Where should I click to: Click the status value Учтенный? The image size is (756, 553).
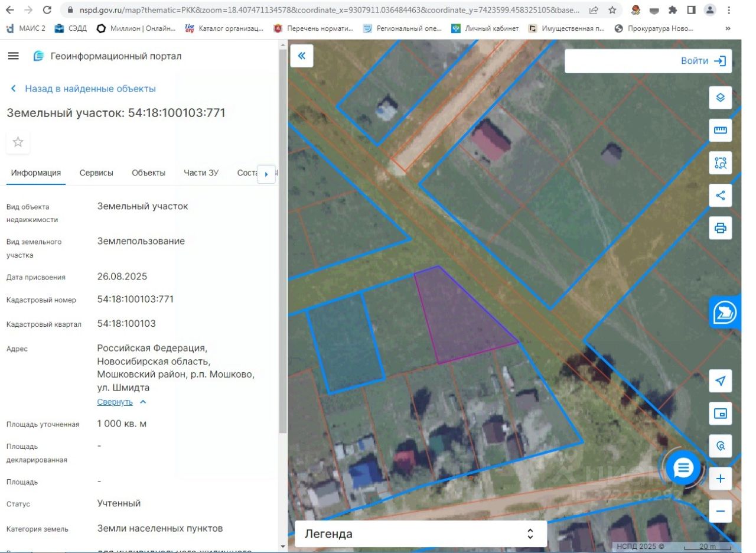(119, 503)
